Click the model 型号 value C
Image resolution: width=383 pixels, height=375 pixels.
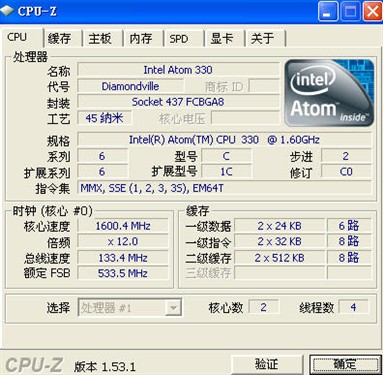coord(226,156)
